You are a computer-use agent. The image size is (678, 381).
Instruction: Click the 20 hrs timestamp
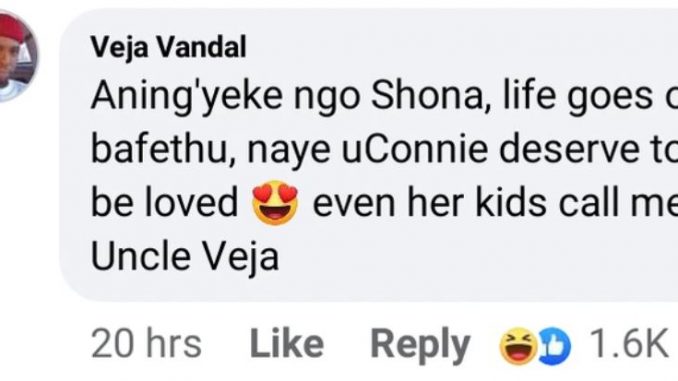tap(146, 344)
